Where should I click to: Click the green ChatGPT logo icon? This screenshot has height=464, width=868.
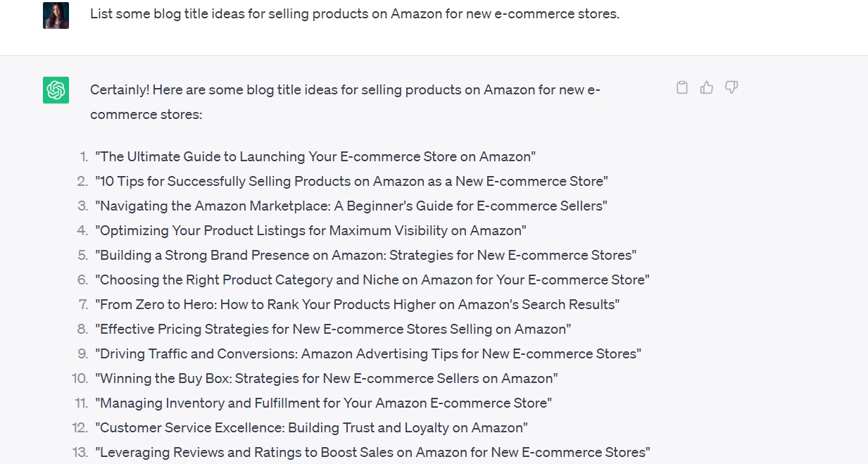click(56, 90)
